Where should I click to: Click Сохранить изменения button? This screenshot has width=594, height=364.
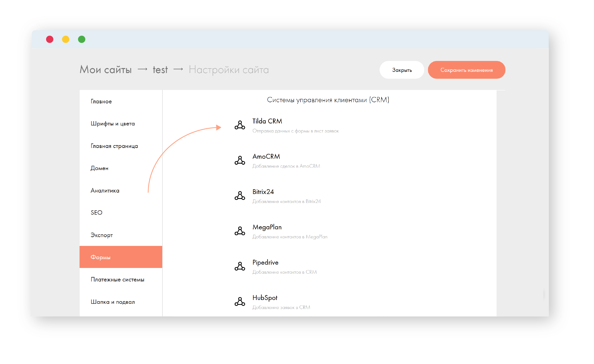[x=466, y=70]
